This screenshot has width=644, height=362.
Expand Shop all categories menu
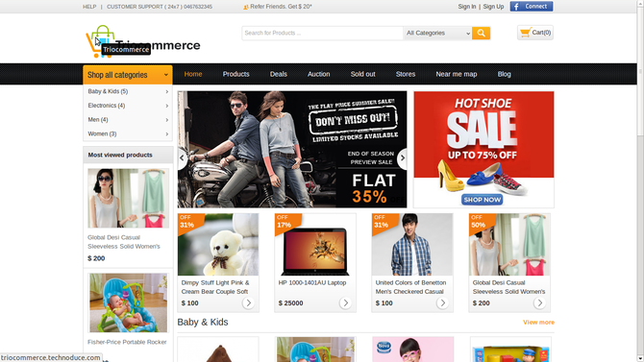(128, 75)
